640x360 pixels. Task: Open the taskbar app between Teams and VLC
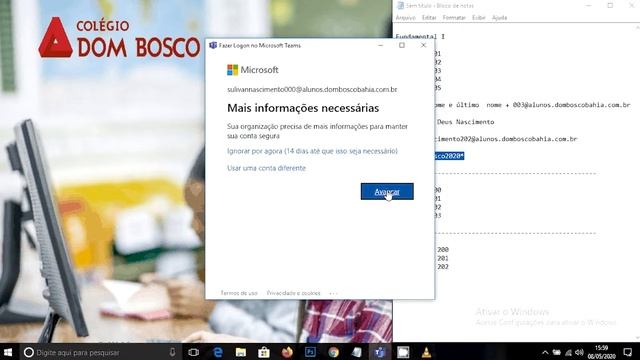[x=403, y=352]
